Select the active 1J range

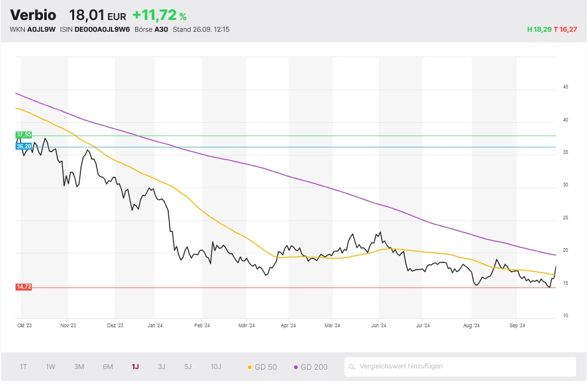coord(135,367)
